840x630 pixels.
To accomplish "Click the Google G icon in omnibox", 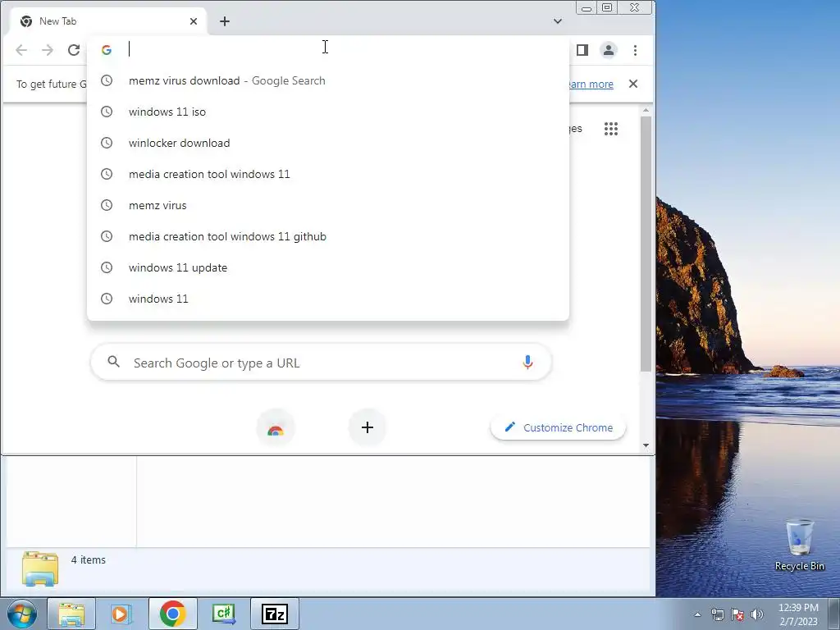I will [x=107, y=50].
